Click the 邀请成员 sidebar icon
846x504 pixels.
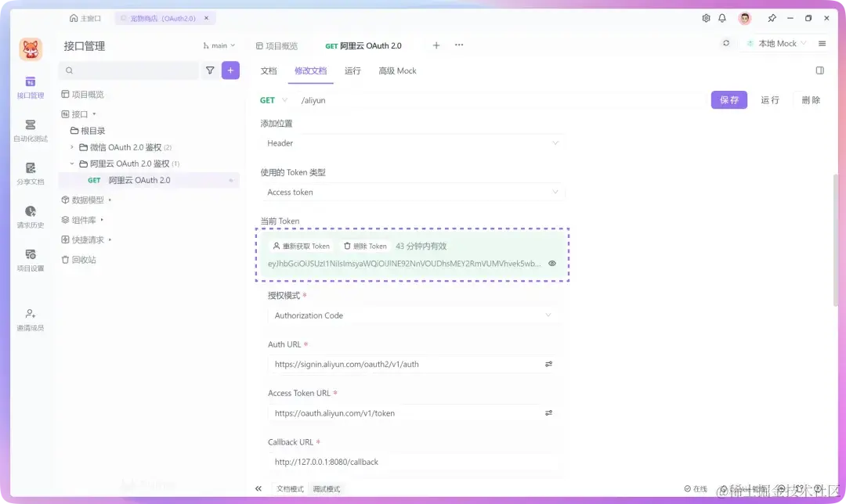click(x=30, y=317)
